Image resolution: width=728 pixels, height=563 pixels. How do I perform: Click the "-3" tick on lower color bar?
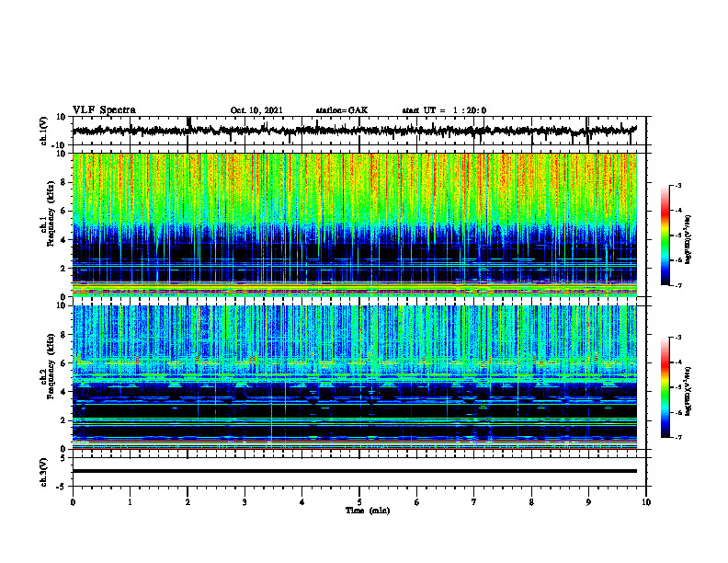677,338
